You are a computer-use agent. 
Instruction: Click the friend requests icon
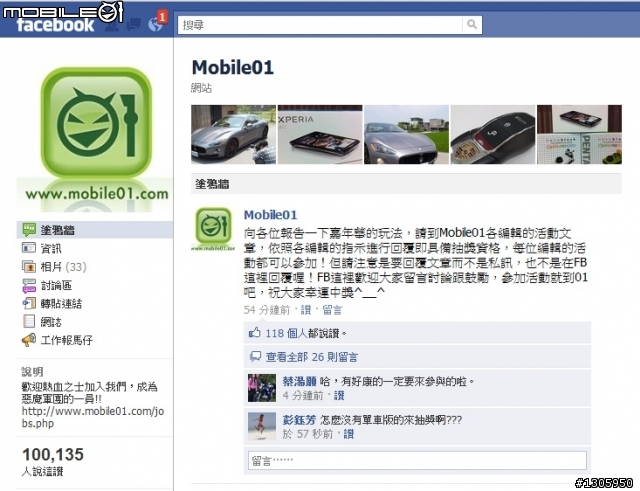(x=113, y=25)
